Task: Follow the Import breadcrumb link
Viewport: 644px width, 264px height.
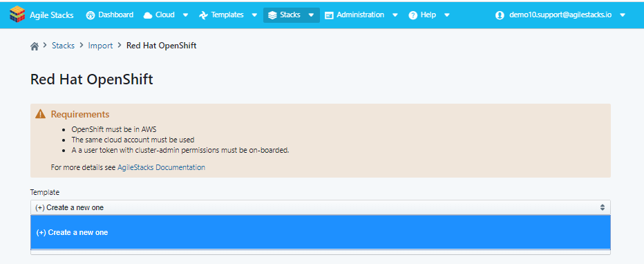Action: click(100, 46)
